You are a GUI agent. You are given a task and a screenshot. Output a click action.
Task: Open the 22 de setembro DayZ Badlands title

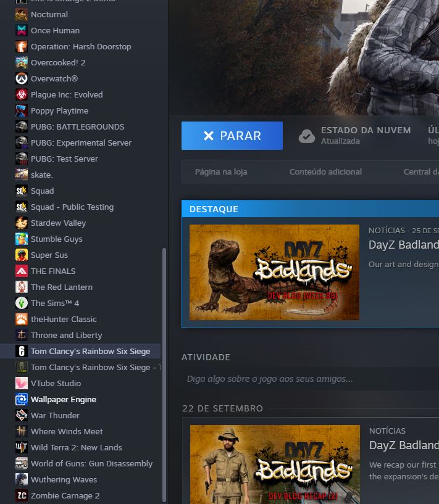click(404, 445)
